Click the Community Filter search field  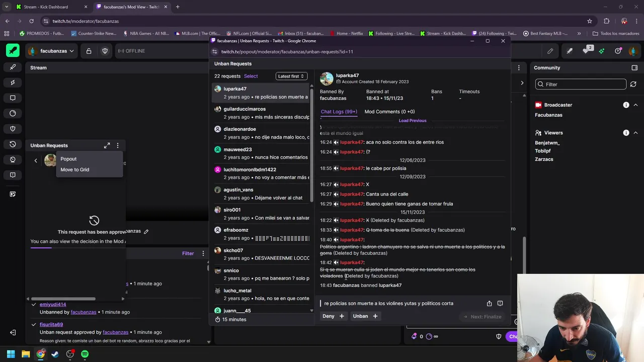(x=581, y=84)
